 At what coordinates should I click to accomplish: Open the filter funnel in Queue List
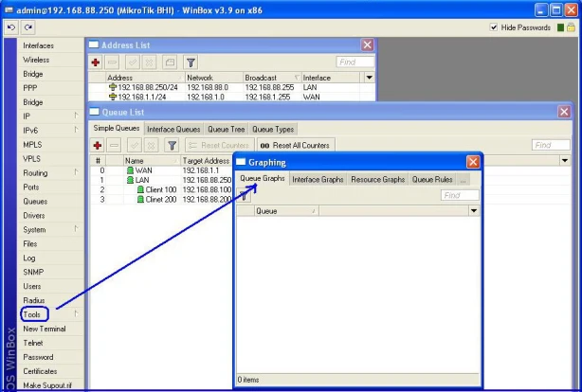point(172,146)
